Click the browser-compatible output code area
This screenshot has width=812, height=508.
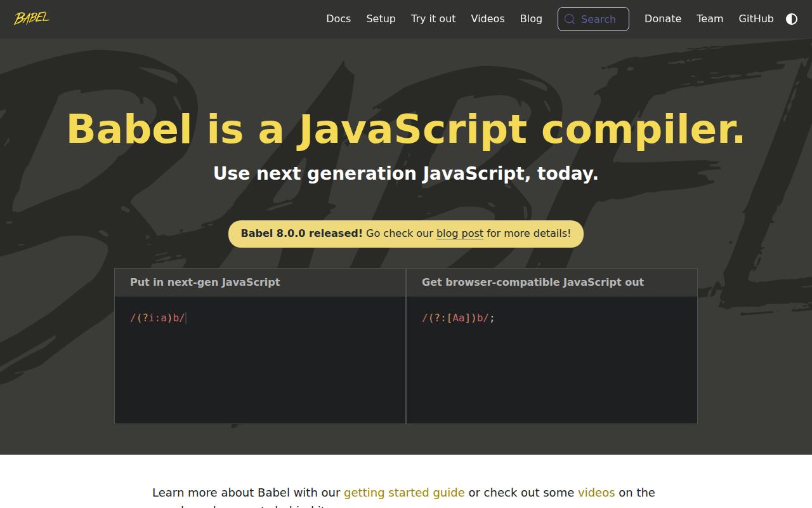pyautogui.click(x=552, y=360)
